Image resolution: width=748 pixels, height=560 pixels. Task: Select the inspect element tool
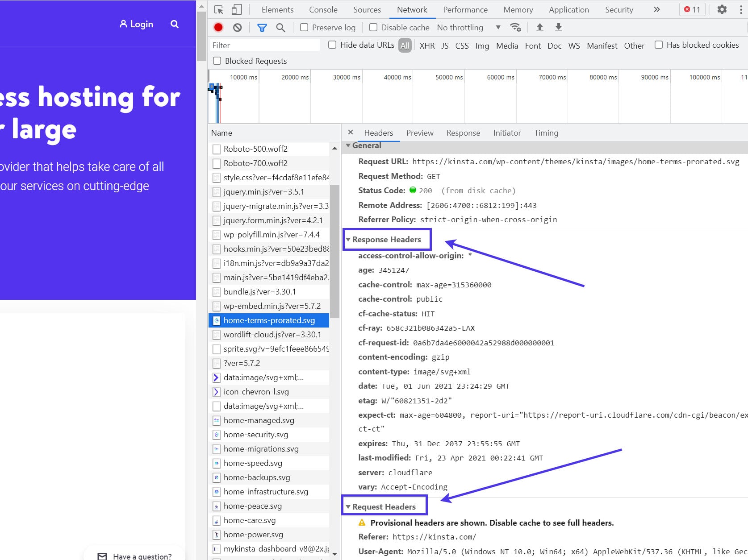click(x=218, y=9)
